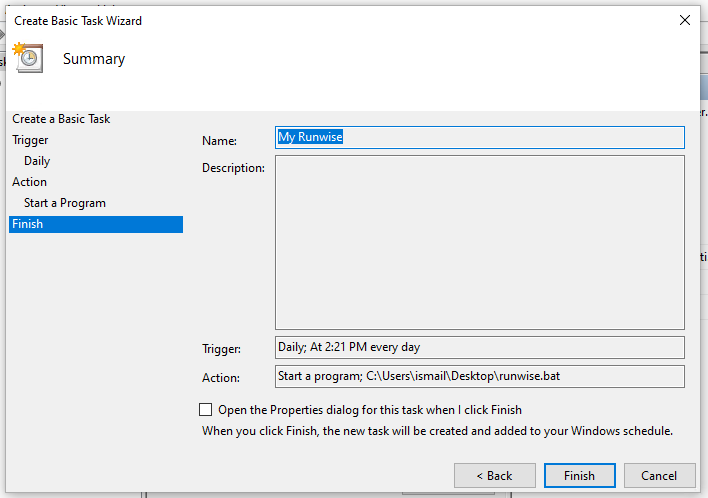Click the Name field containing My Runwise
The width and height of the screenshot is (708, 498).
[x=480, y=137]
